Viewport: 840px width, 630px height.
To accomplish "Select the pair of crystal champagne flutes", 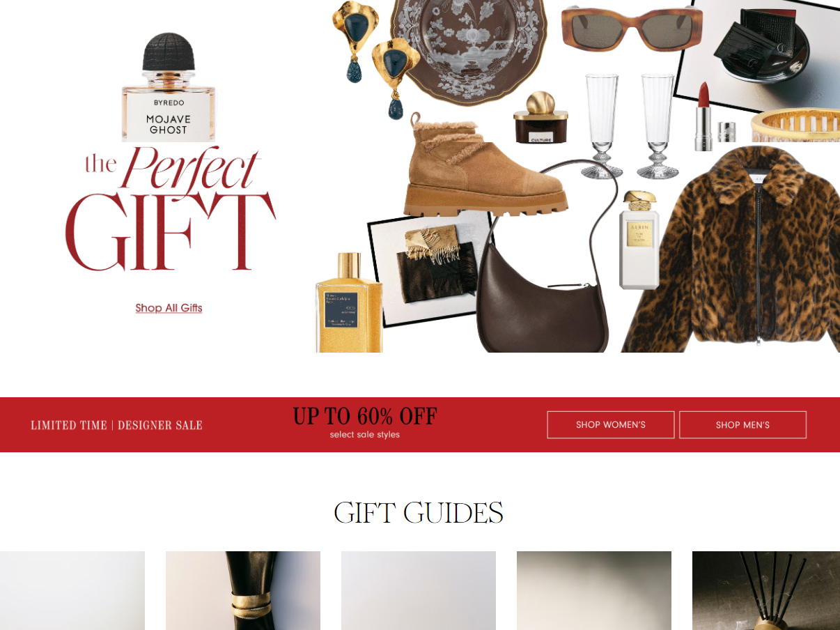I will click(x=630, y=125).
